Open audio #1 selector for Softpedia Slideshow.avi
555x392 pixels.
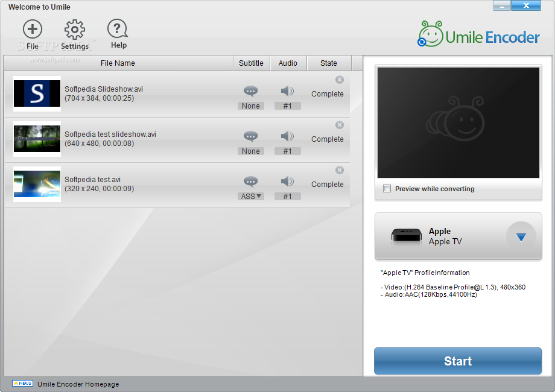click(x=287, y=106)
